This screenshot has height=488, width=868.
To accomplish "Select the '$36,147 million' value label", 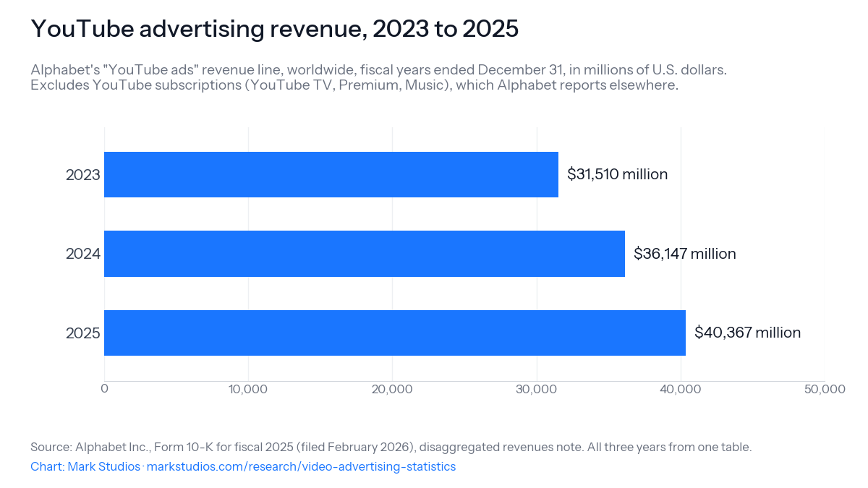I will pos(684,254).
